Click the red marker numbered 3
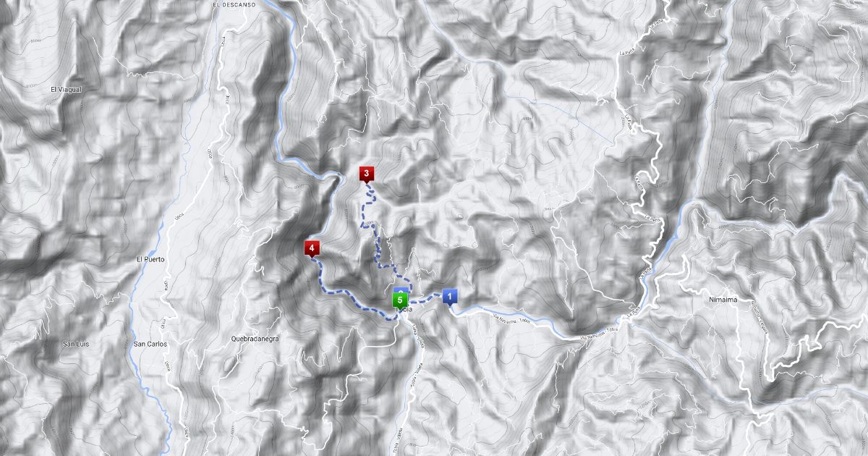This screenshot has height=456, width=868. 367,174
